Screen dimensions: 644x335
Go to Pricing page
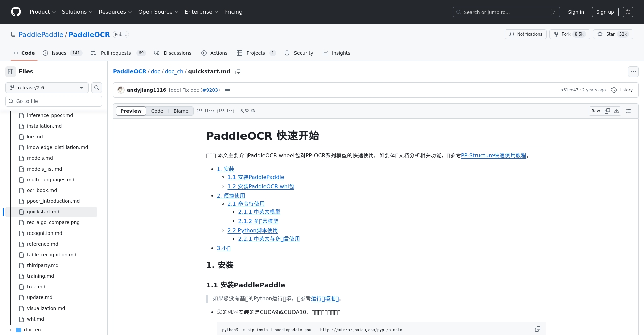click(233, 12)
